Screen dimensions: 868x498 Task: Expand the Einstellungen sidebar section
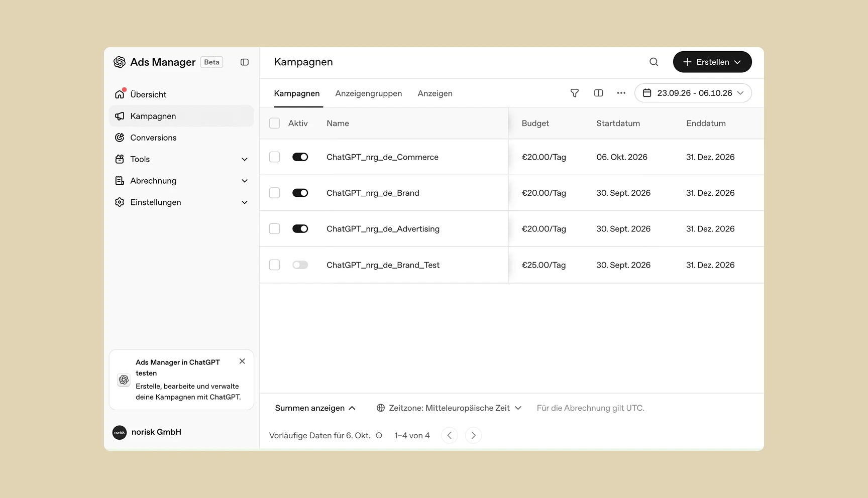click(181, 202)
